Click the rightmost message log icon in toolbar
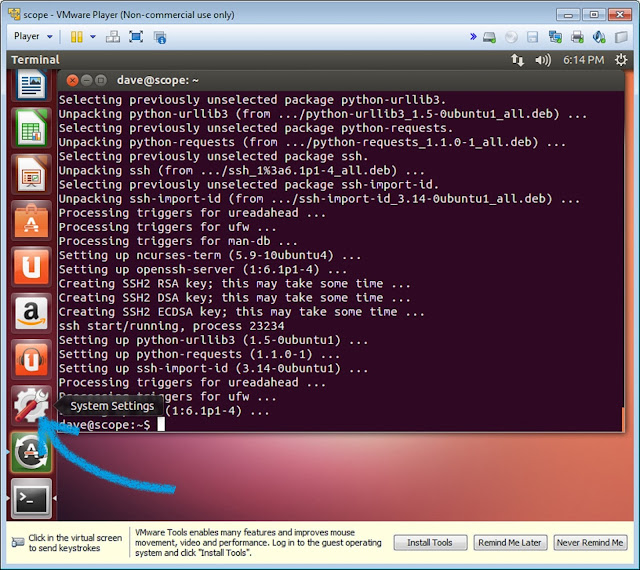The height and width of the screenshot is (570, 640). coord(621,37)
